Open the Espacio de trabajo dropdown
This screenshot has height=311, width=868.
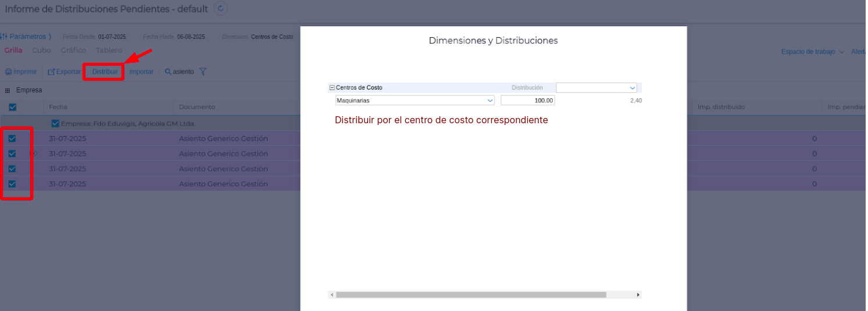point(813,52)
